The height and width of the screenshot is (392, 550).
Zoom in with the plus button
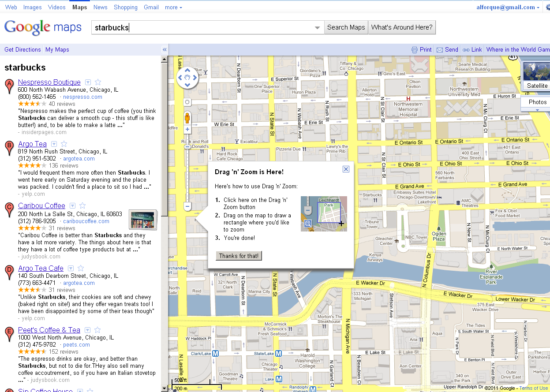(187, 129)
